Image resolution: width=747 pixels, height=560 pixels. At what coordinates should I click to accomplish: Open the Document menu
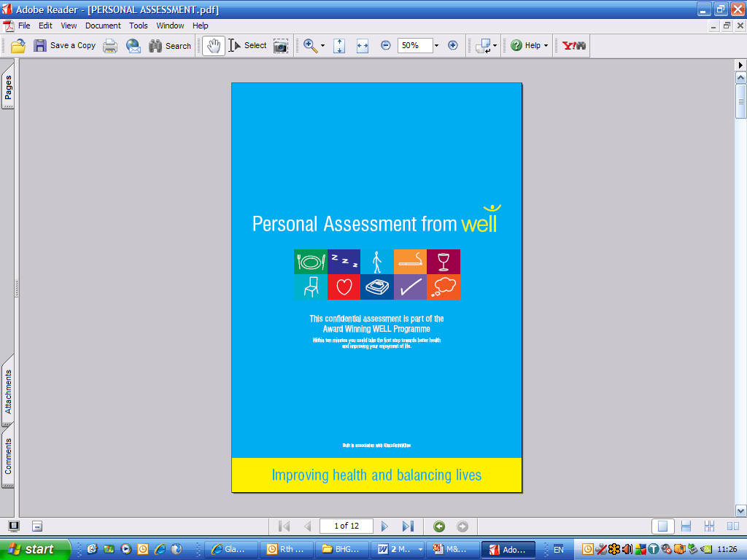[x=103, y=26]
